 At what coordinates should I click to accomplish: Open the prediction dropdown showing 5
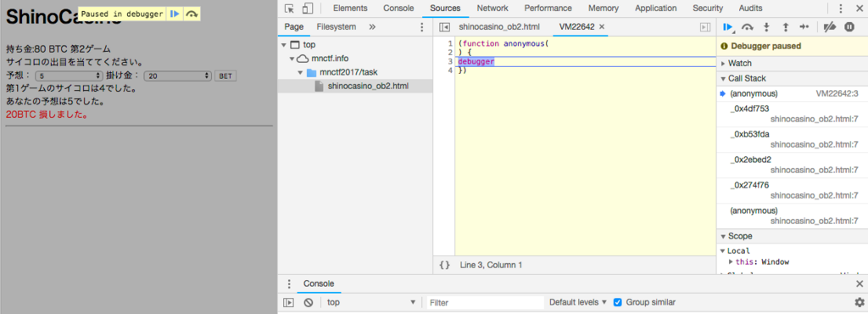click(70, 76)
